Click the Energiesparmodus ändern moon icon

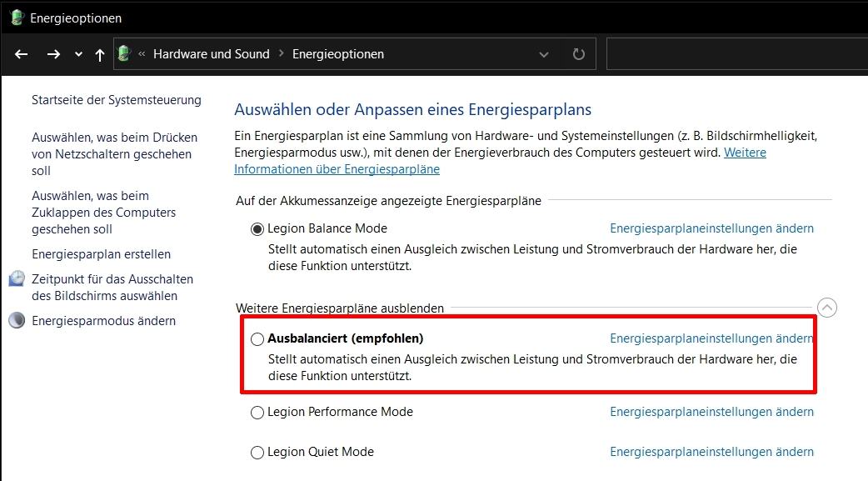pyautogui.click(x=17, y=321)
